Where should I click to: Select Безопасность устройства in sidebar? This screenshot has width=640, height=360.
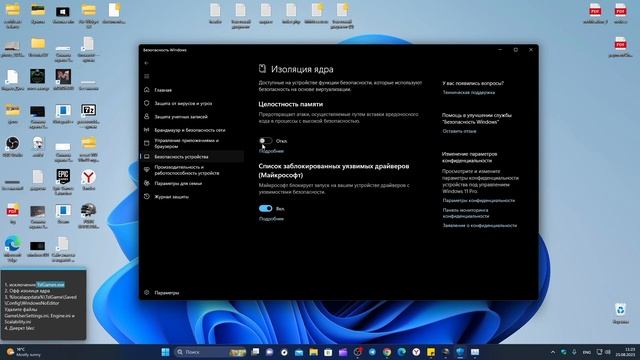181,157
